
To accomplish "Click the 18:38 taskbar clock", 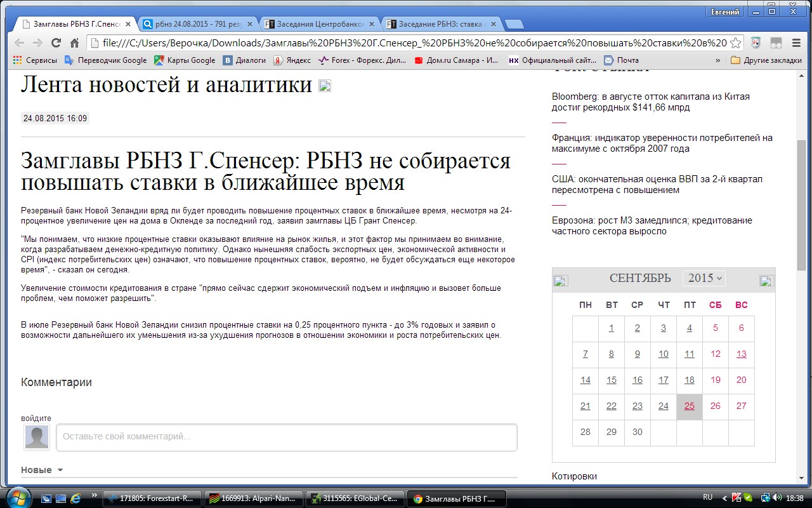I will 794,498.
